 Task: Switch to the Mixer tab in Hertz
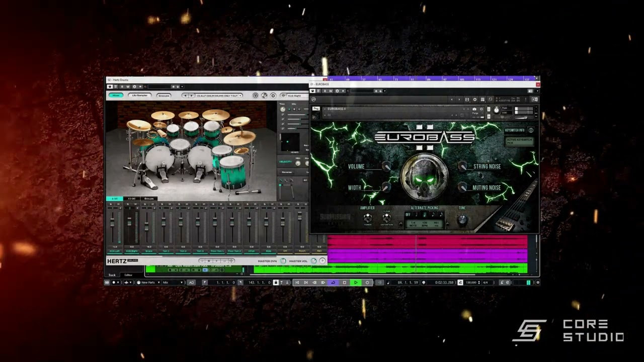coord(116,96)
